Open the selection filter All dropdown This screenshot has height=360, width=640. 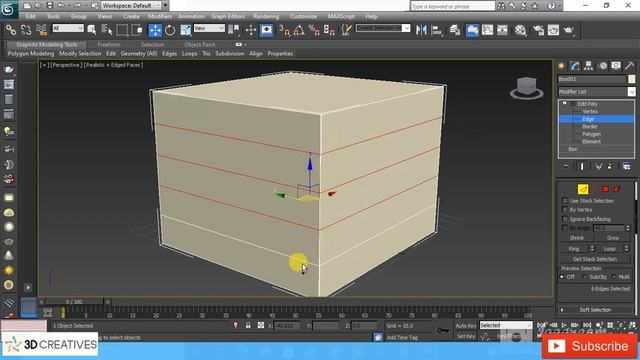(68, 28)
